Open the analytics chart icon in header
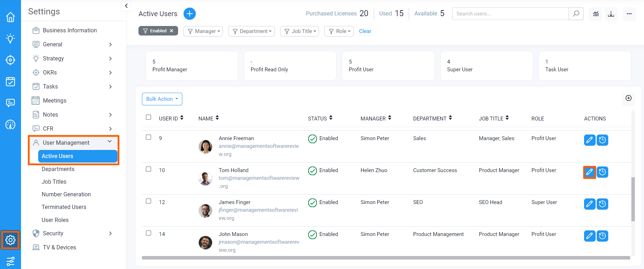The width and height of the screenshot is (644, 269). (x=596, y=14)
